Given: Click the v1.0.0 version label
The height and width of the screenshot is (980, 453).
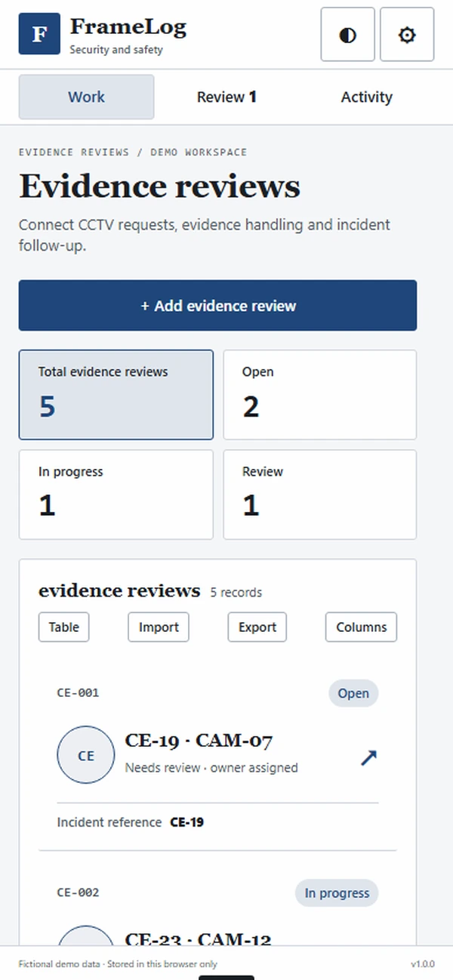Looking at the screenshot, I should (x=423, y=964).
